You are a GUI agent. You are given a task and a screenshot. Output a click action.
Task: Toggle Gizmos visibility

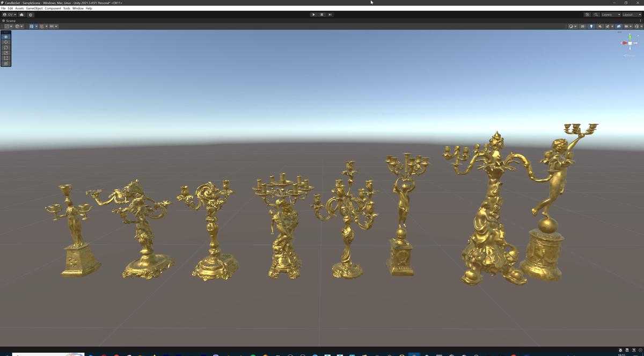click(x=636, y=26)
